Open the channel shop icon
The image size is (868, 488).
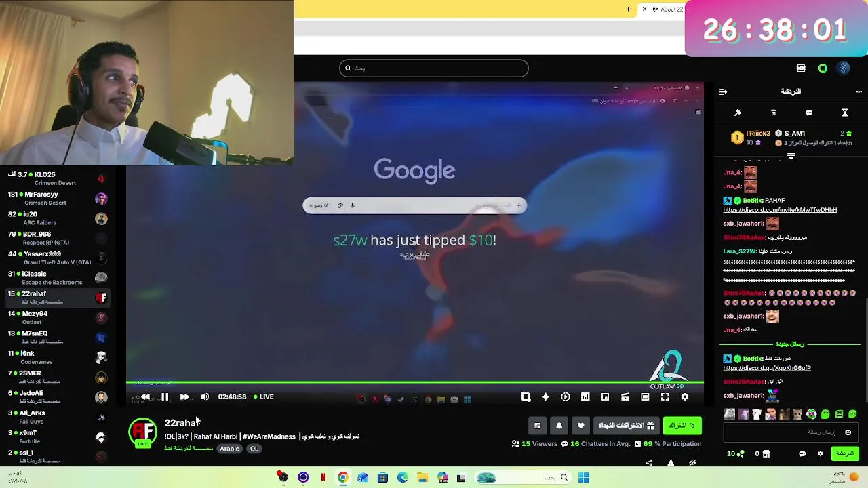[x=766, y=453]
